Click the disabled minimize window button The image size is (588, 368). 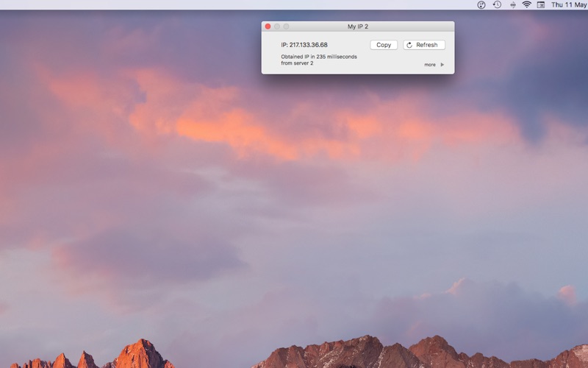click(x=277, y=26)
